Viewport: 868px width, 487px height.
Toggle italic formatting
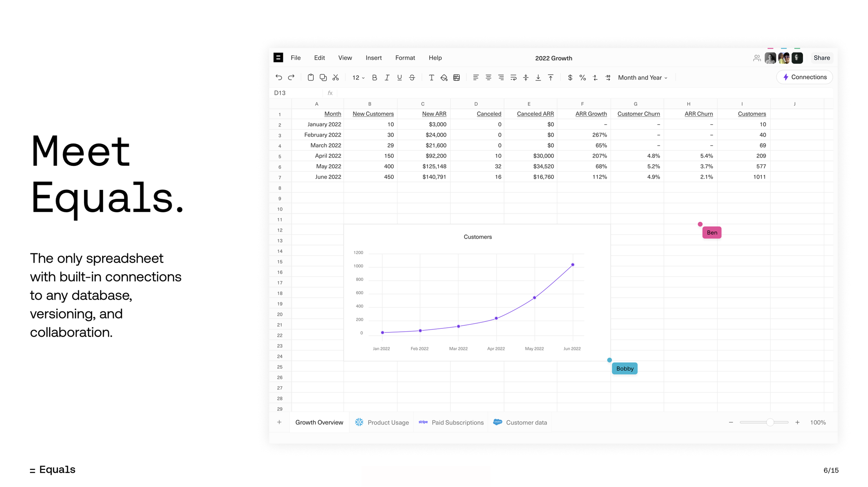pos(387,77)
